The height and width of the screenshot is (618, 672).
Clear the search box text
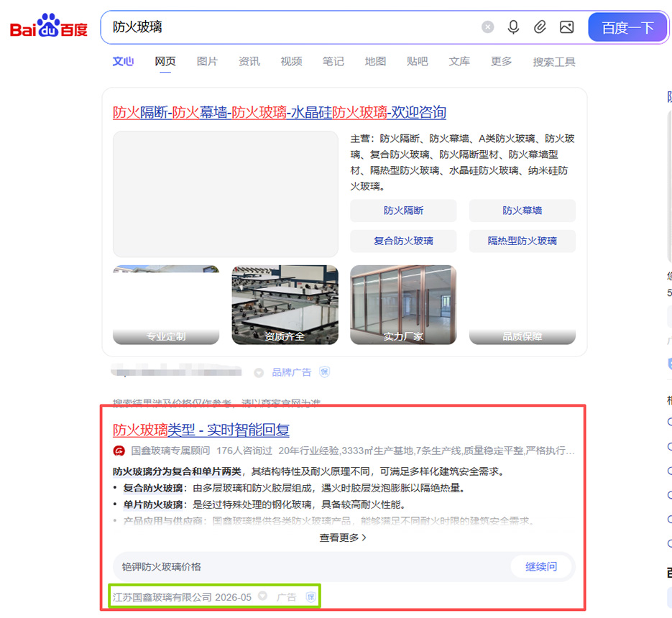tap(488, 27)
